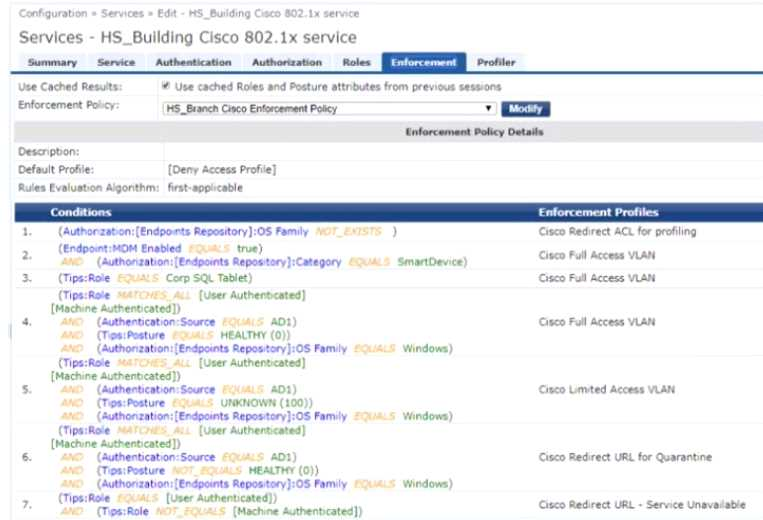Image resolution: width=763 pixels, height=520 pixels.
Task: Go to the Authentication tab
Action: (193, 63)
